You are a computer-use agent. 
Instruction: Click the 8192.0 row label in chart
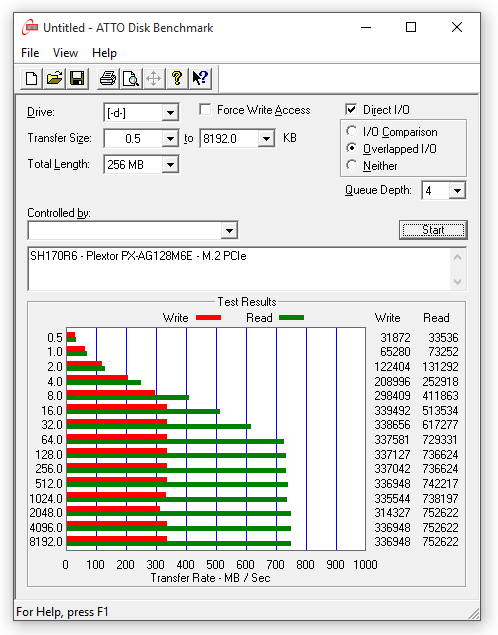46,542
